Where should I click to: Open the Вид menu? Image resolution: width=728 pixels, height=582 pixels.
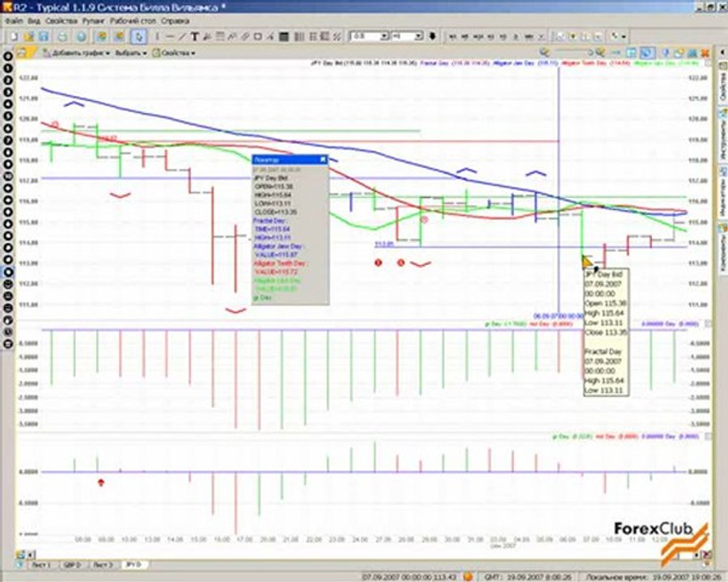34,21
